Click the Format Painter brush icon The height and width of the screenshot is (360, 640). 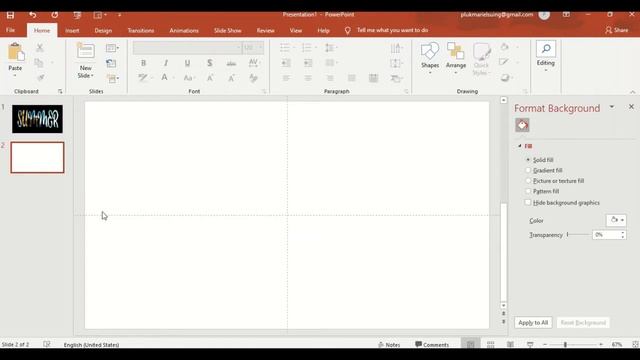coord(40,78)
